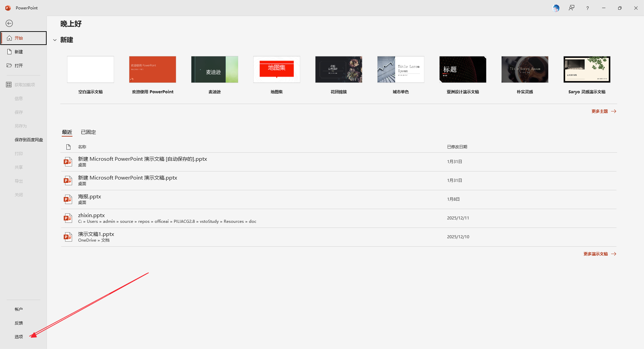The image size is (644, 349).
Task: Click the 1月8日 date of 海报.pptx
Action: click(x=453, y=199)
